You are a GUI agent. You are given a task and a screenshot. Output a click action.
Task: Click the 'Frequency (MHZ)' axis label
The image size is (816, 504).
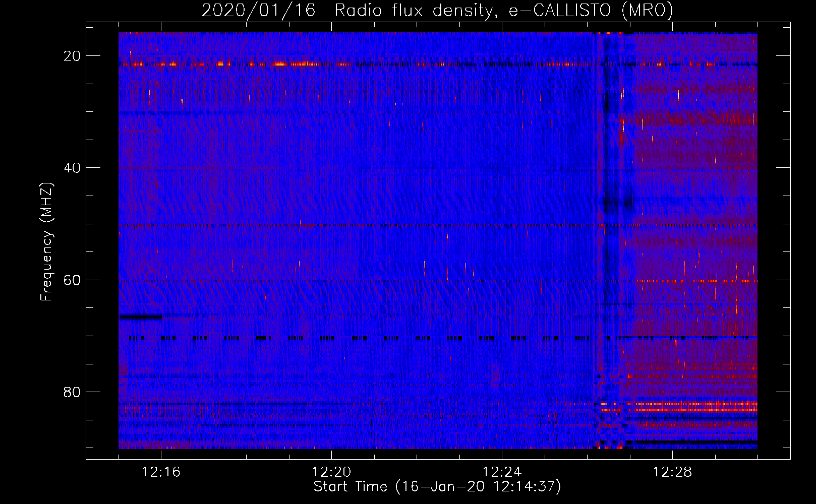[46, 242]
